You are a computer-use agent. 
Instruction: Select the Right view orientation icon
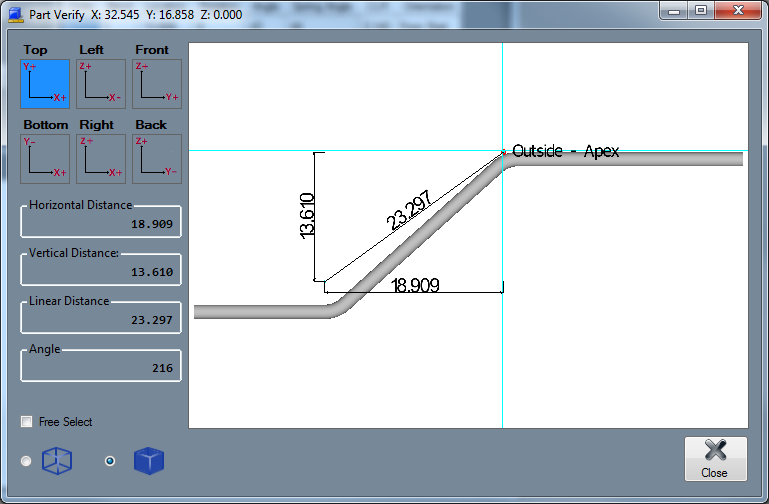(101, 159)
